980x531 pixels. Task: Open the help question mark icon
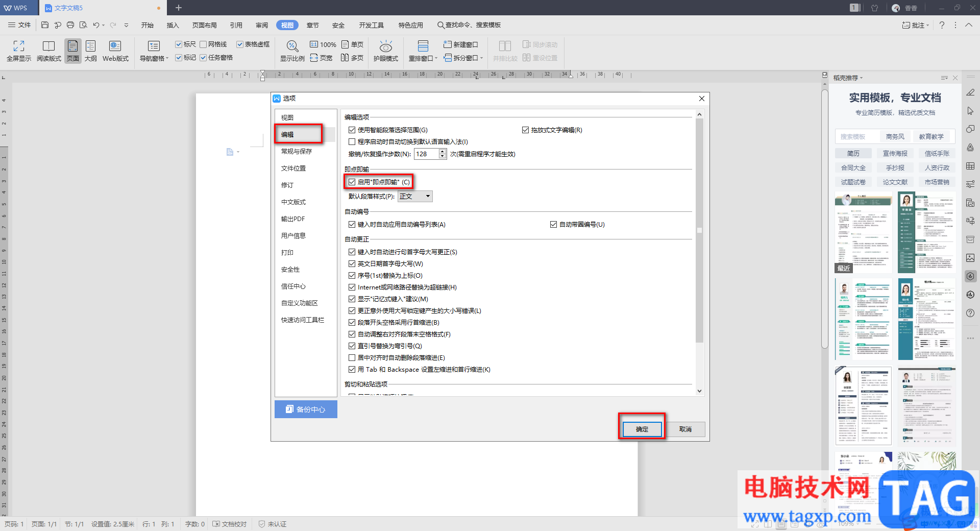(942, 25)
